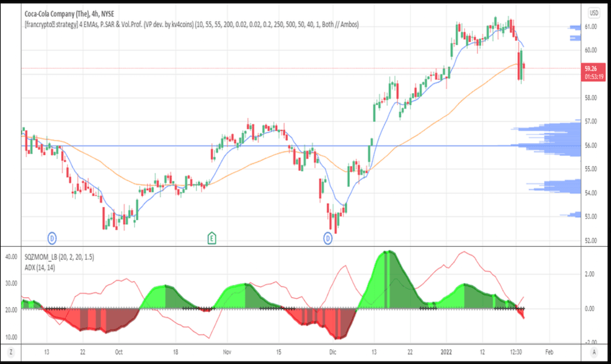Click the A auto-scale button
Viewport: 611px width, 364px height.
point(594,352)
